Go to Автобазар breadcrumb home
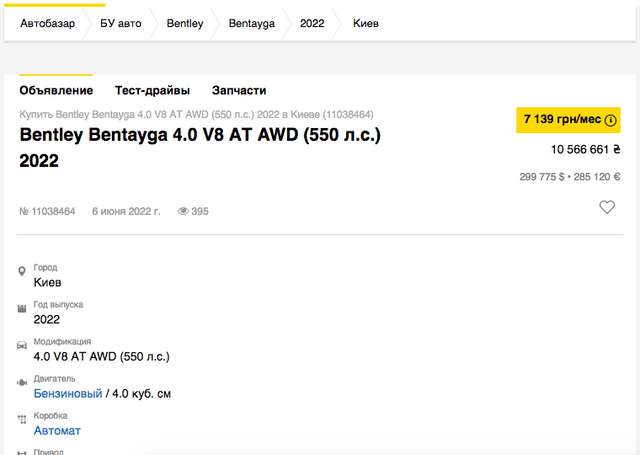 coord(48,23)
